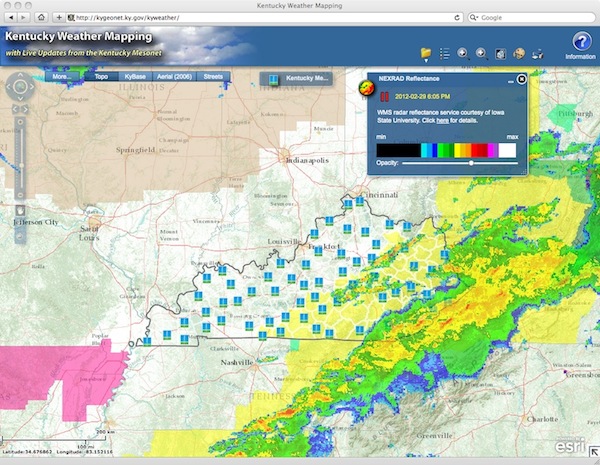Select the second magnifier zoom tool
This screenshot has height=465, width=600.
481,54
